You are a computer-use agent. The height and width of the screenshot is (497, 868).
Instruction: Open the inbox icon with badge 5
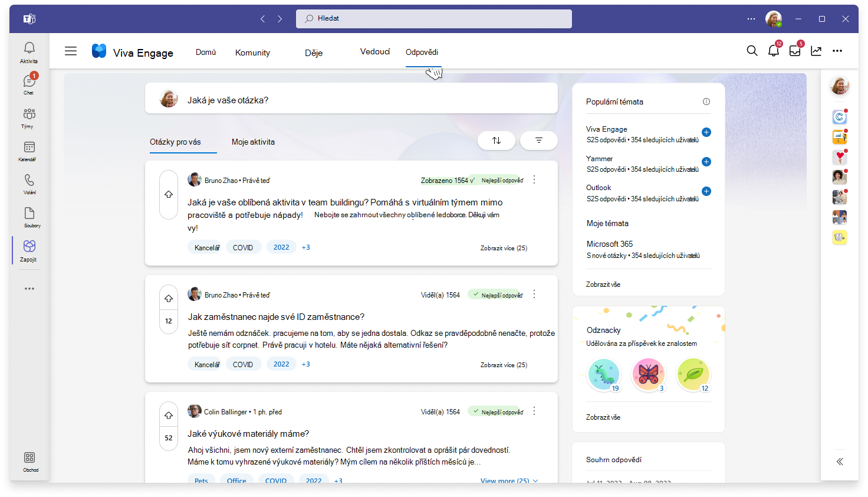(x=795, y=51)
